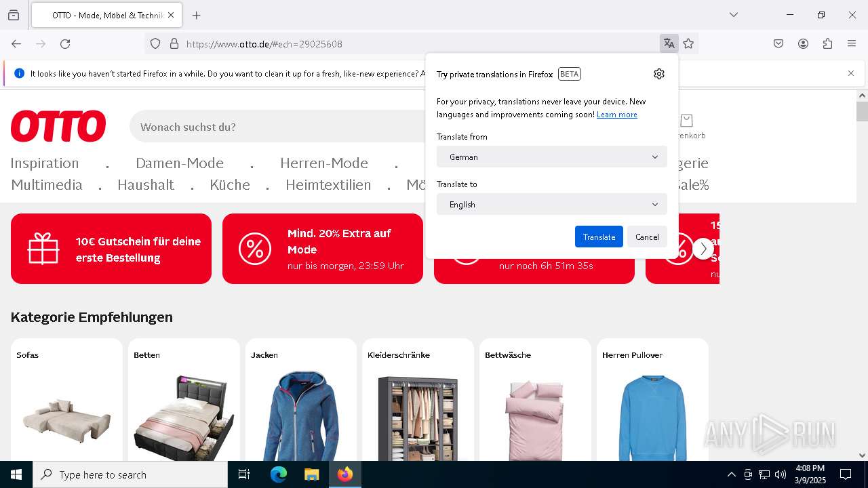868x488 pixels.
Task: Open the Inspiration menu
Action: click(45, 163)
